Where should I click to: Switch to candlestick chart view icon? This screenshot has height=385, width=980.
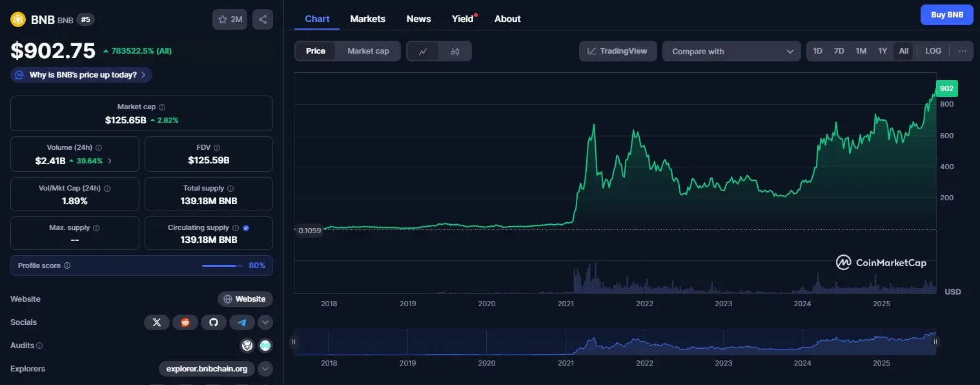tap(455, 52)
